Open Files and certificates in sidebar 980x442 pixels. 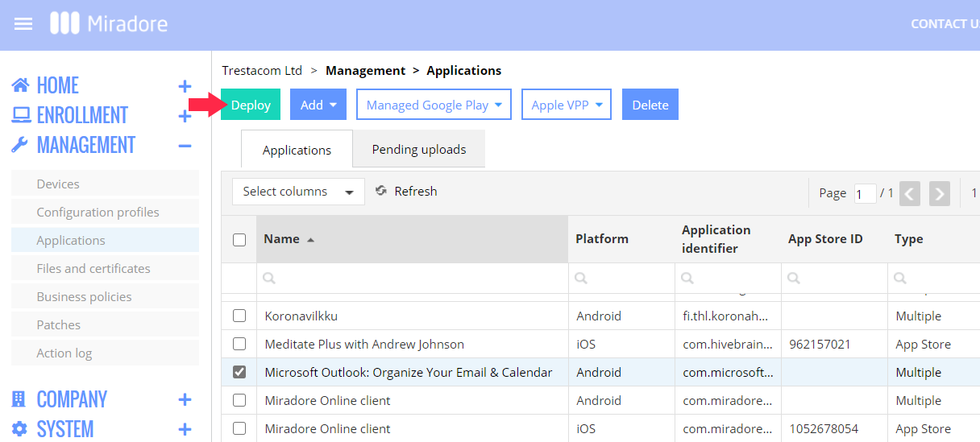point(105,268)
